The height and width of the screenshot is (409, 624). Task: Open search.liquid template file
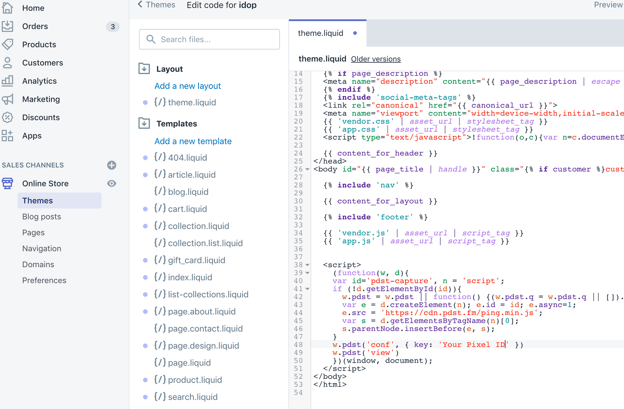[x=193, y=397]
